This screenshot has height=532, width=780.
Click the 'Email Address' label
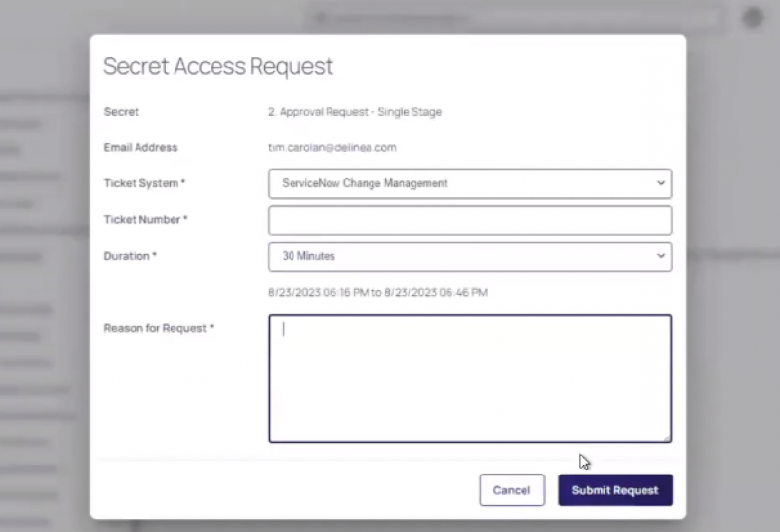(140, 148)
